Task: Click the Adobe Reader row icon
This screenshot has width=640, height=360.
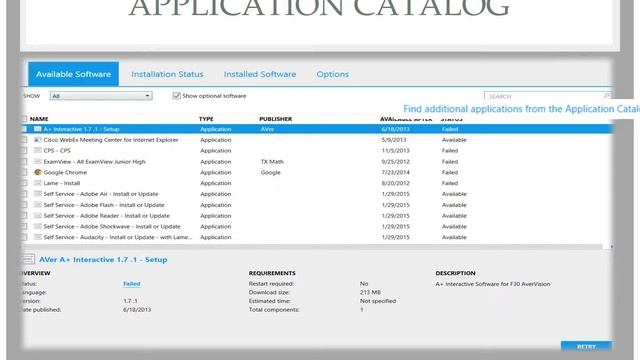Action: (38, 216)
